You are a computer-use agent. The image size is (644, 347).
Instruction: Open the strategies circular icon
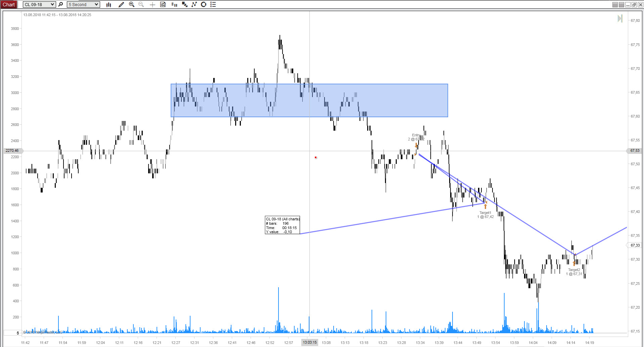(x=204, y=4)
